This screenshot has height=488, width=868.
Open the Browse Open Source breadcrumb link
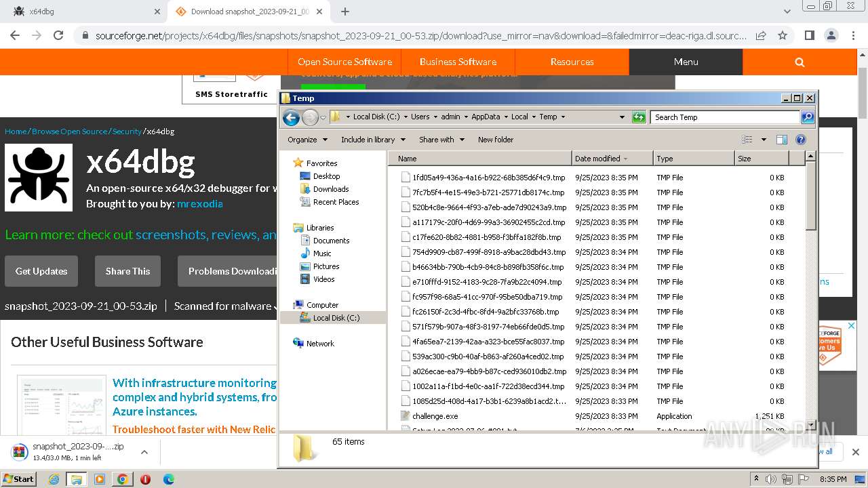point(69,131)
